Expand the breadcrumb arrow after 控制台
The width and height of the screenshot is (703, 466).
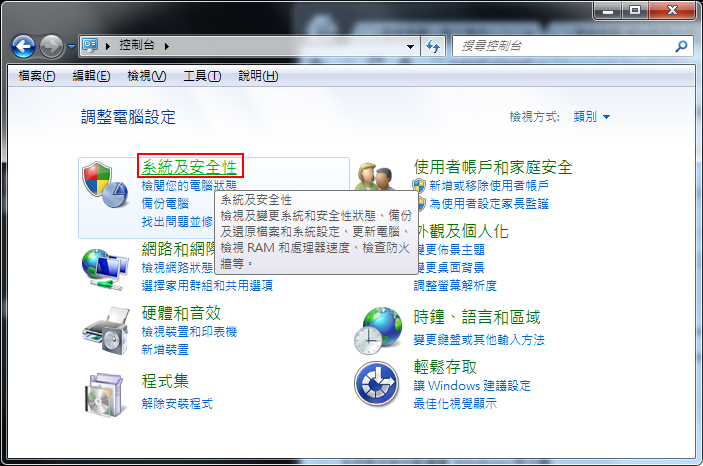[x=166, y=46]
